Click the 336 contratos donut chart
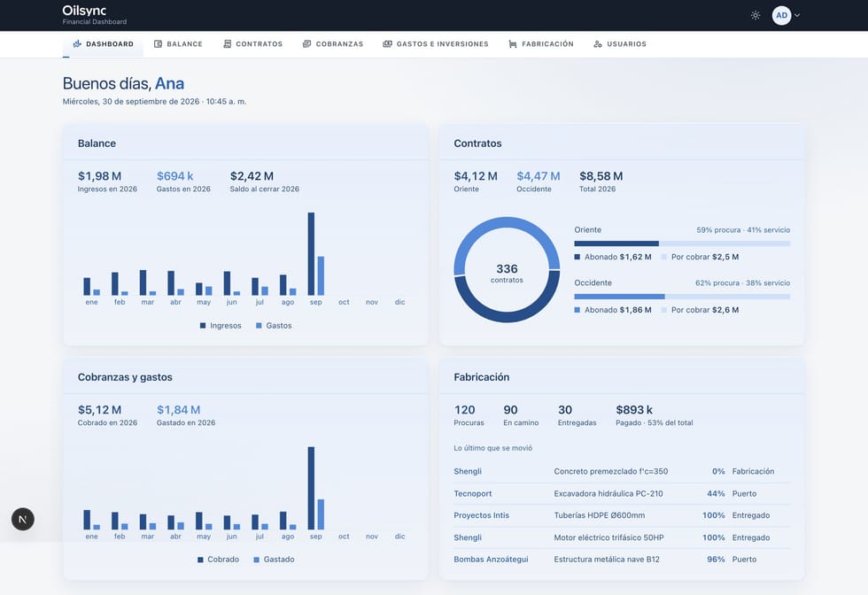The image size is (868, 595). [507, 269]
